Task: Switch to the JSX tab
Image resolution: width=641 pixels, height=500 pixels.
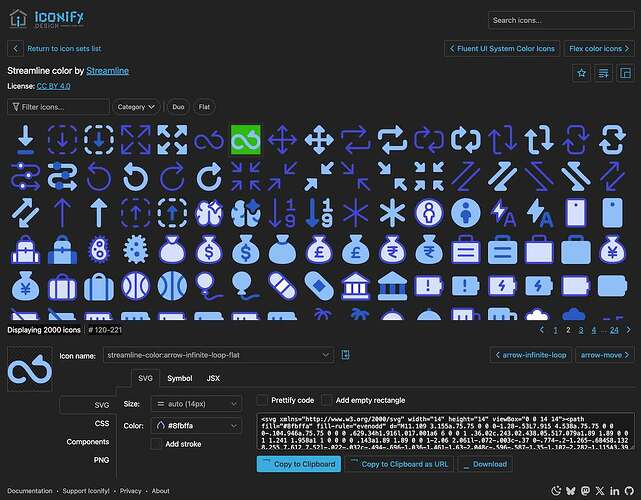Action: coord(213,378)
